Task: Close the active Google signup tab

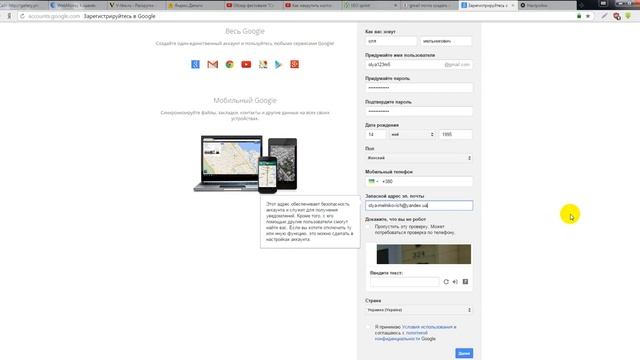Action: point(513,5)
